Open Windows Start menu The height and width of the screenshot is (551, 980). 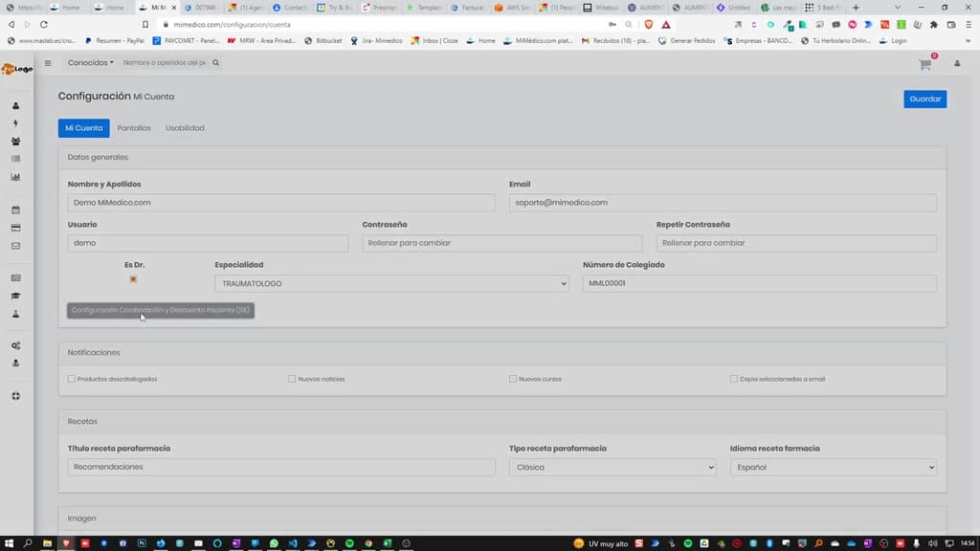[x=9, y=543]
